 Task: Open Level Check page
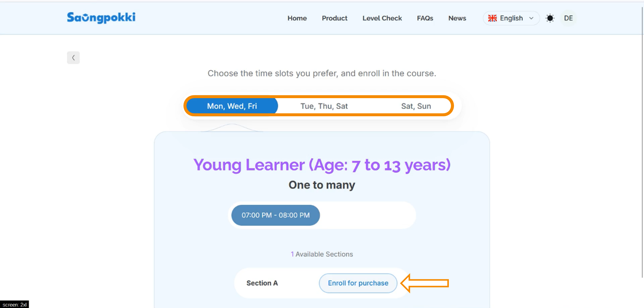coord(382,18)
